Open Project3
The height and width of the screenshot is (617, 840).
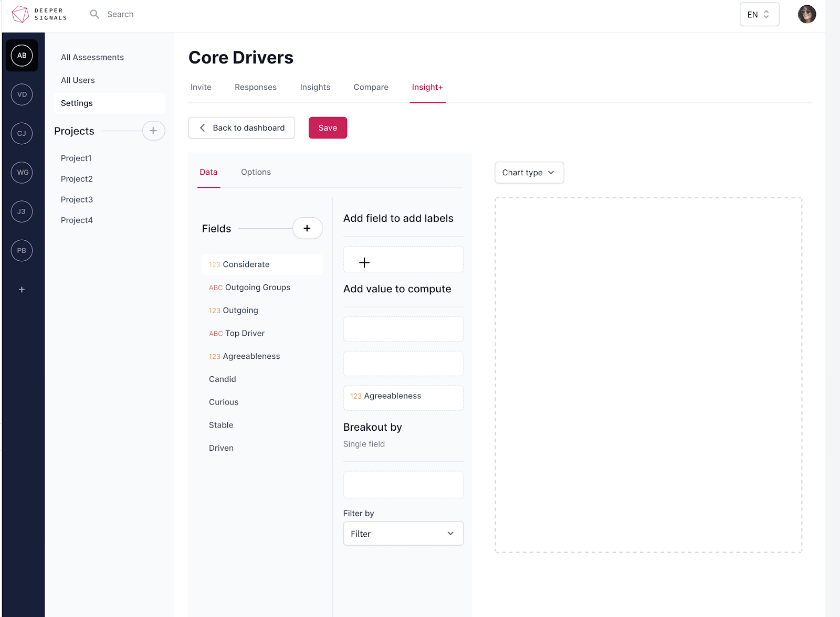[x=77, y=199]
